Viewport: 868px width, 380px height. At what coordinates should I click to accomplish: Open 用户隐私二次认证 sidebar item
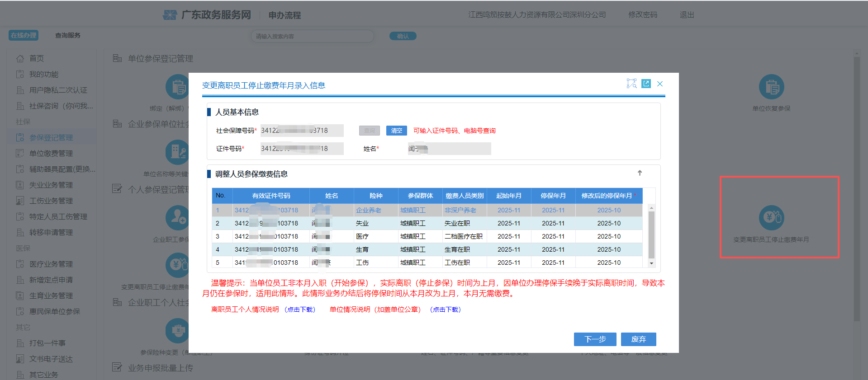pyautogui.click(x=58, y=90)
